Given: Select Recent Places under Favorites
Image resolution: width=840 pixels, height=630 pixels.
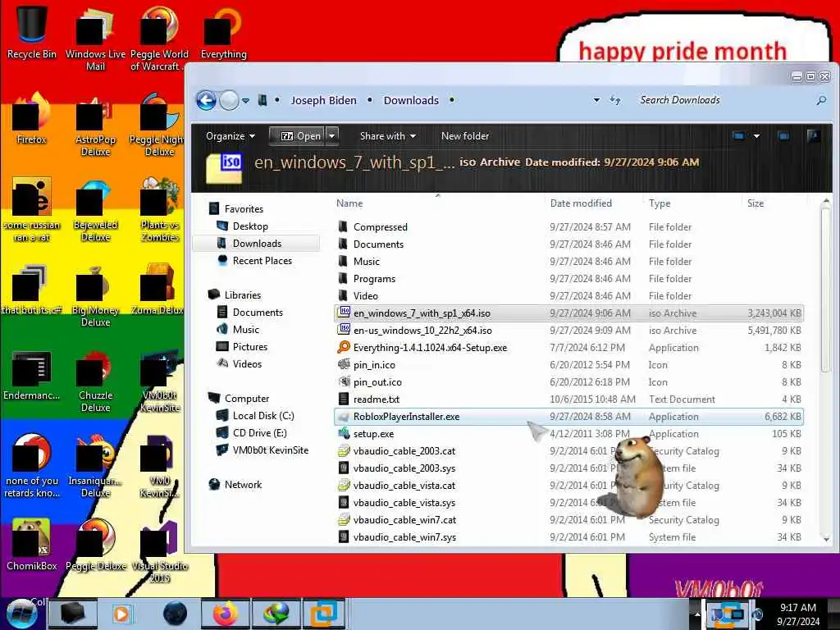Looking at the screenshot, I should point(262,260).
